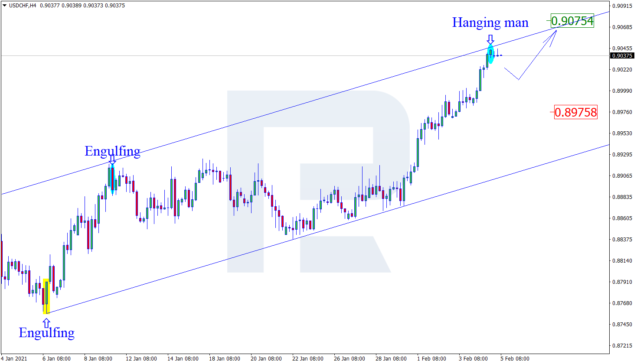This screenshot has width=637, height=364.
Task: Click the 0.89530 value on price scale
Action: (622, 133)
